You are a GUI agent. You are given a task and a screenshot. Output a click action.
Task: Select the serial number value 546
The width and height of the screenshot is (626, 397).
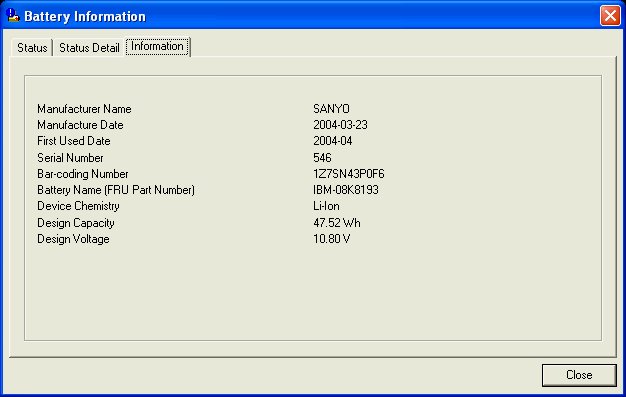tap(322, 158)
